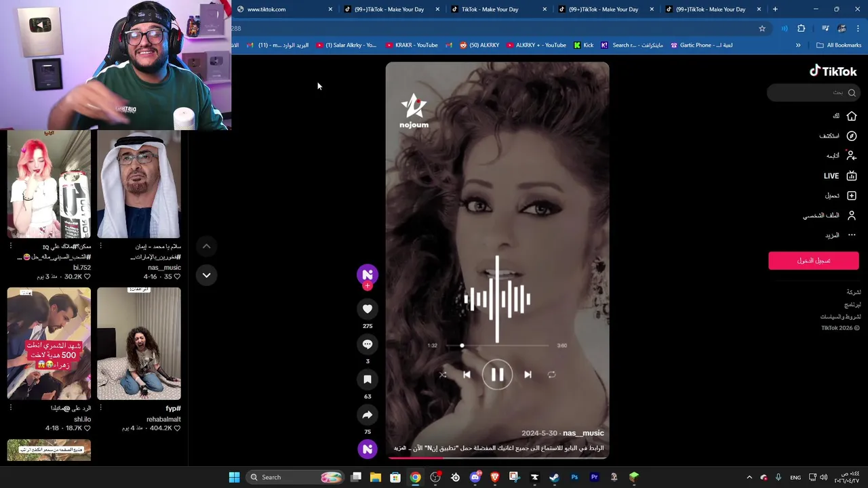Open the 'Gartic Phone' bookmark
The image size is (868, 488).
701,45
